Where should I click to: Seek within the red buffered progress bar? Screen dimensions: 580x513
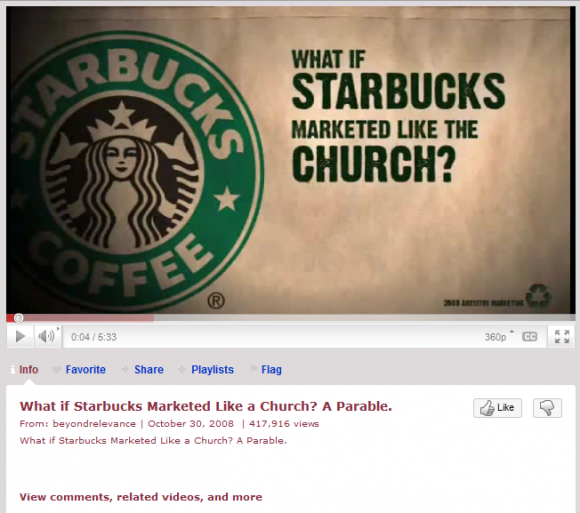[80, 318]
